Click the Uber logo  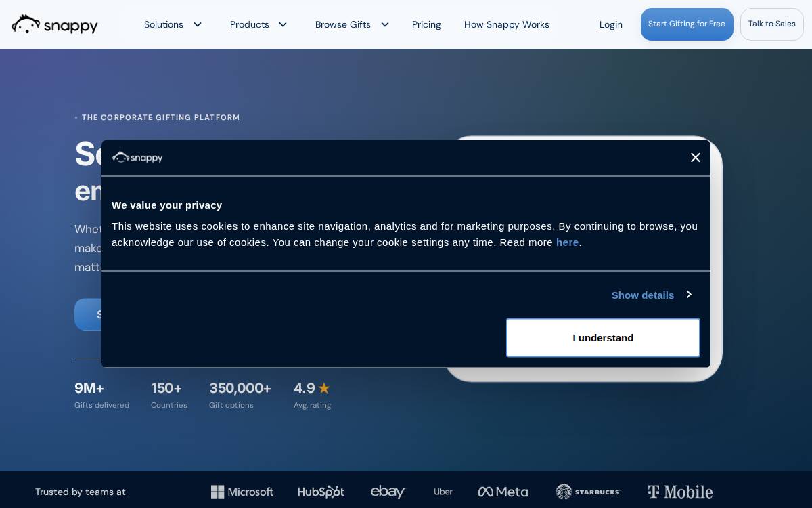tap(443, 492)
